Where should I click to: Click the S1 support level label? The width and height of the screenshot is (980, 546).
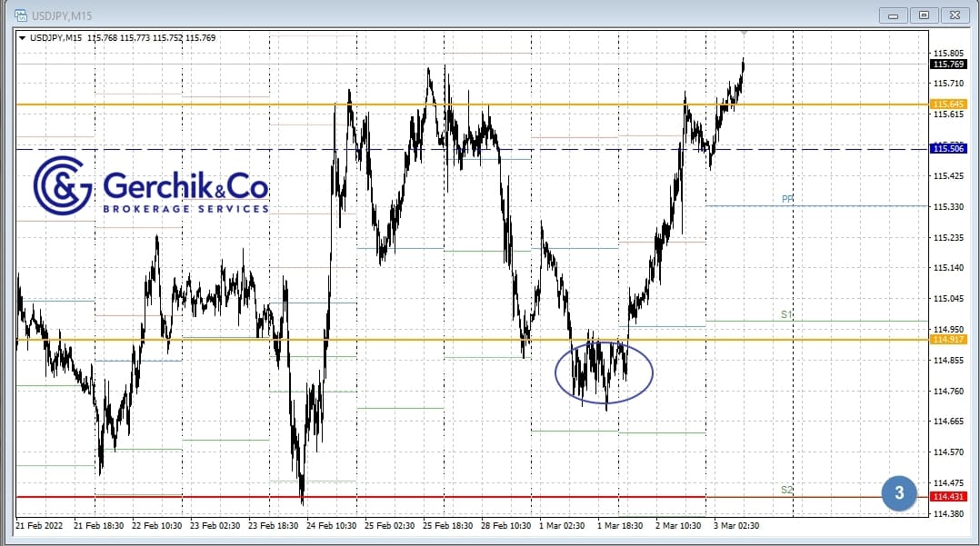pyautogui.click(x=787, y=314)
